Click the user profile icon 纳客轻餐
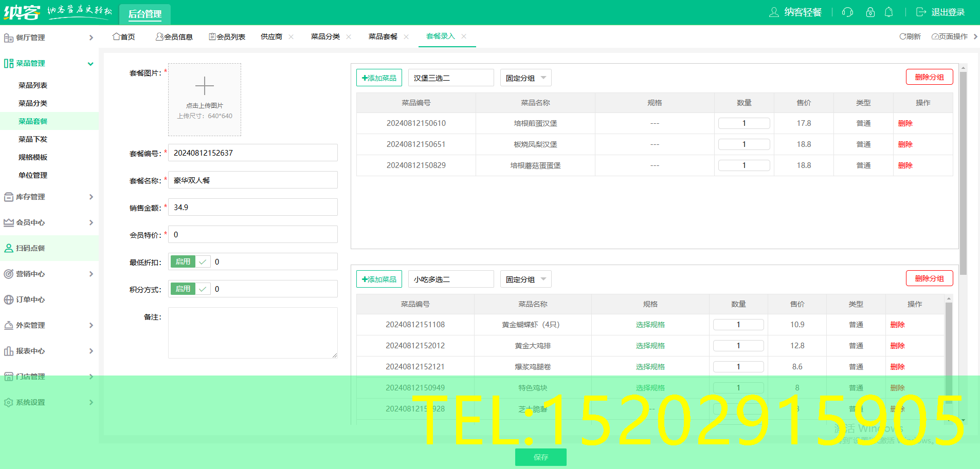The image size is (980, 469). pyautogui.click(x=774, y=12)
